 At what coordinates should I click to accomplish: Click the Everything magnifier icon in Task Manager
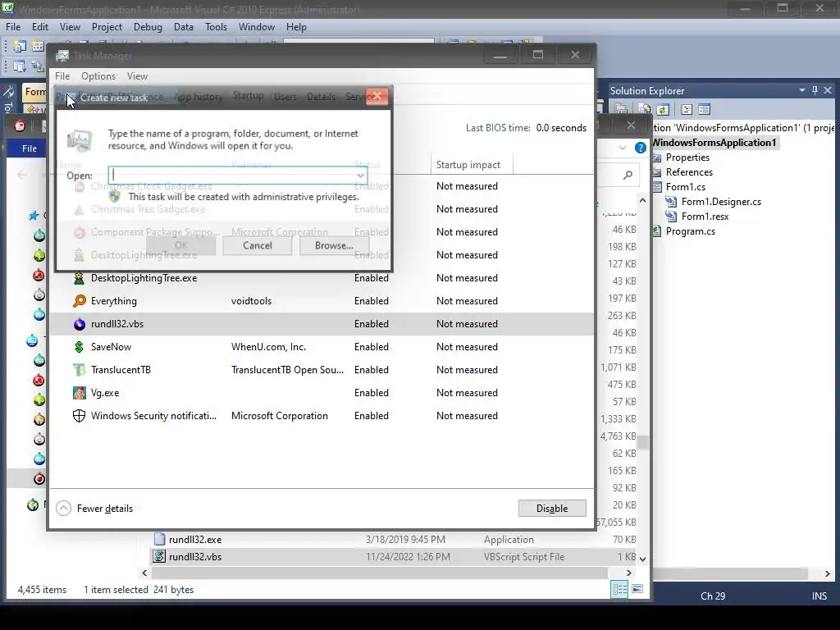tap(80, 301)
